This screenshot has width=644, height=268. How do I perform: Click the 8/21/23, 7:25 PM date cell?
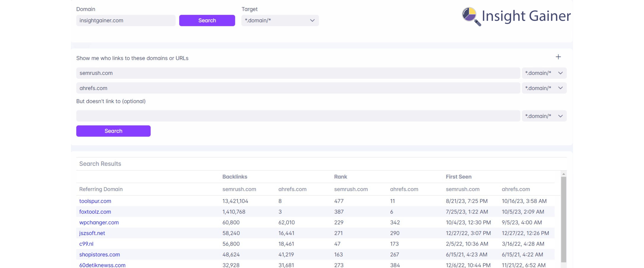(x=467, y=201)
